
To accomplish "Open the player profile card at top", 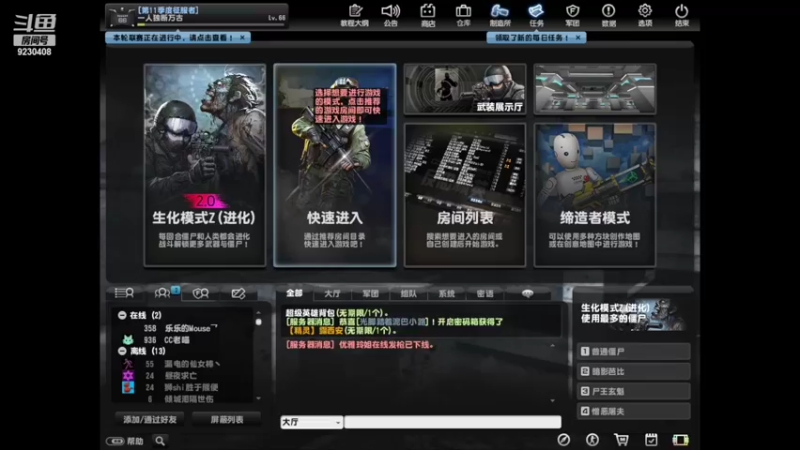I will (197, 16).
